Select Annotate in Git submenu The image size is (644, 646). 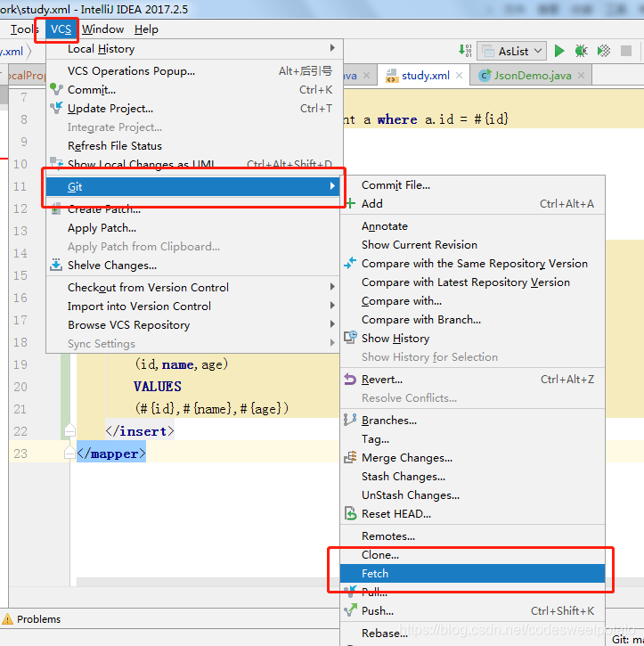point(473,226)
